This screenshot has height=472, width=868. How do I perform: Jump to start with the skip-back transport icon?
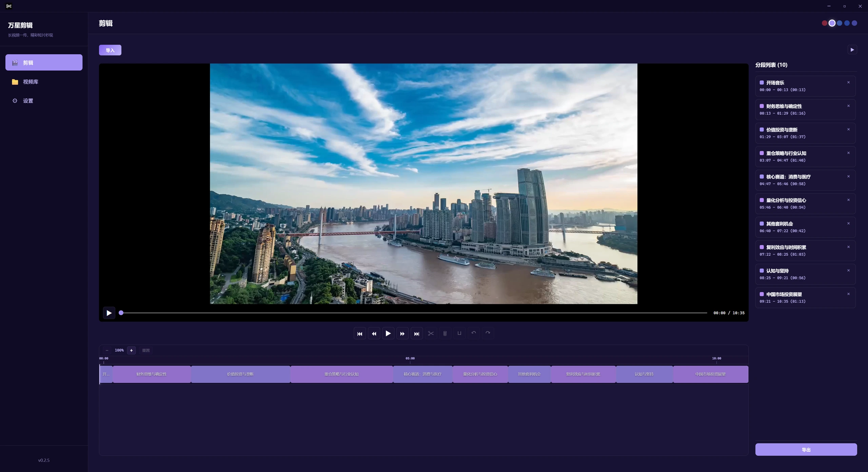360,334
